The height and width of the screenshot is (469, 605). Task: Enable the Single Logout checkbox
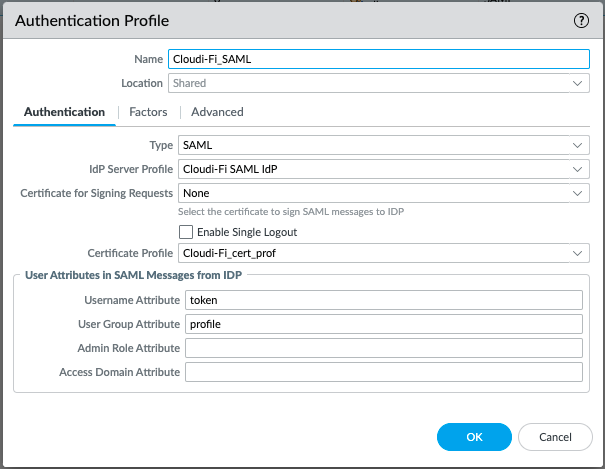(186, 232)
